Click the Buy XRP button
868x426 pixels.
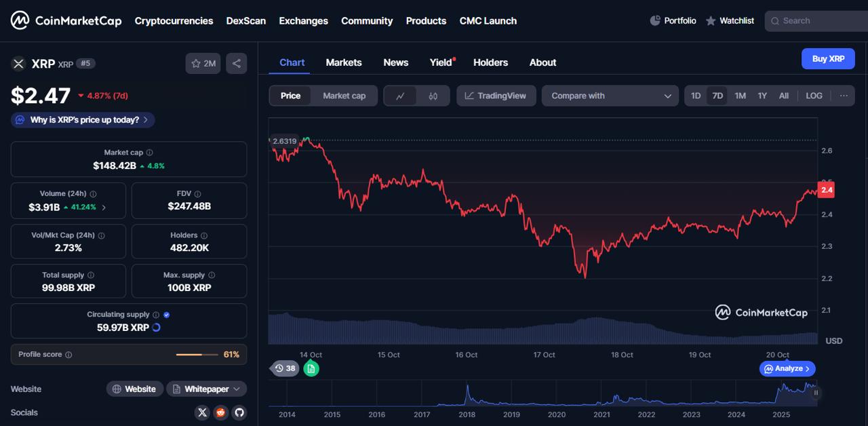coord(828,59)
